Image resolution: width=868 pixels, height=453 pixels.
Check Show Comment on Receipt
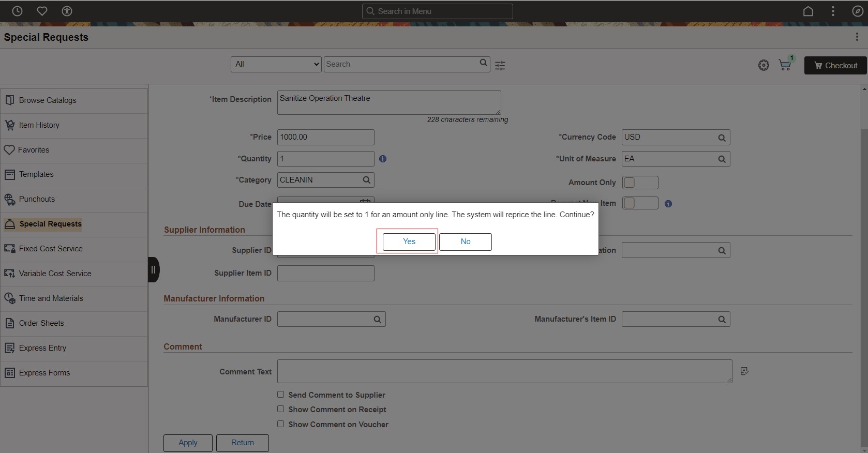click(280, 409)
